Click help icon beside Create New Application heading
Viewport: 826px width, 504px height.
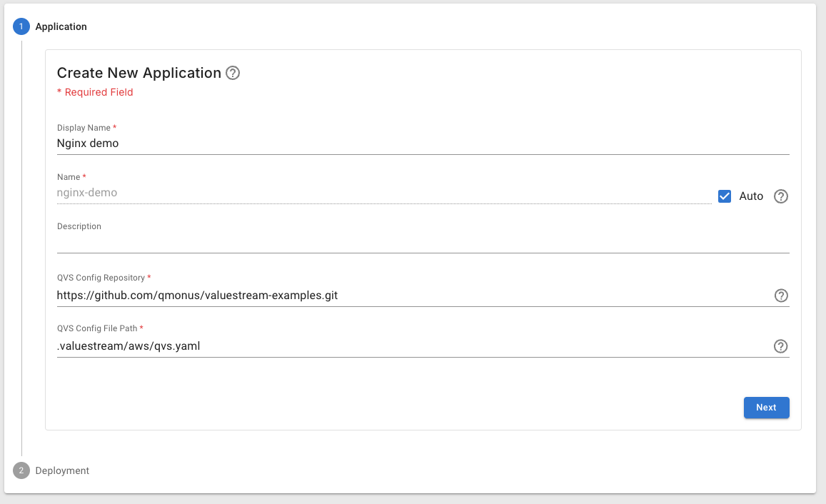tap(233, 73)
